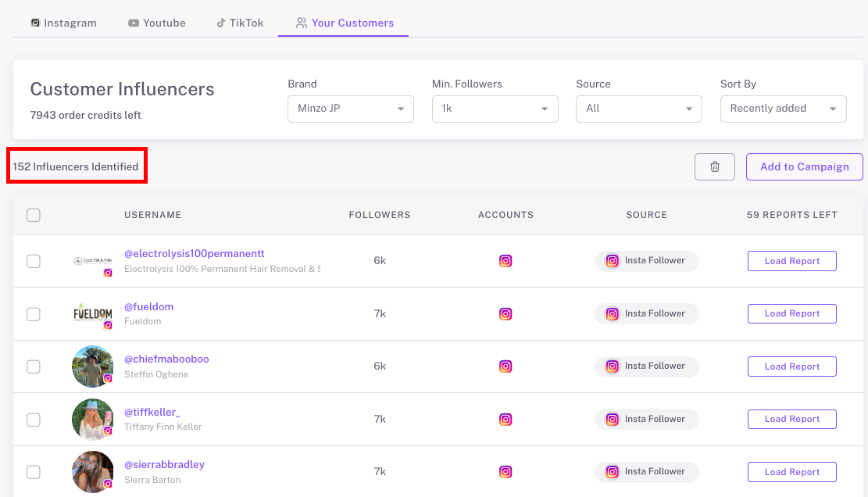Open the Sort By dropdown showing Recently added
868x497 pixels.
783,109
